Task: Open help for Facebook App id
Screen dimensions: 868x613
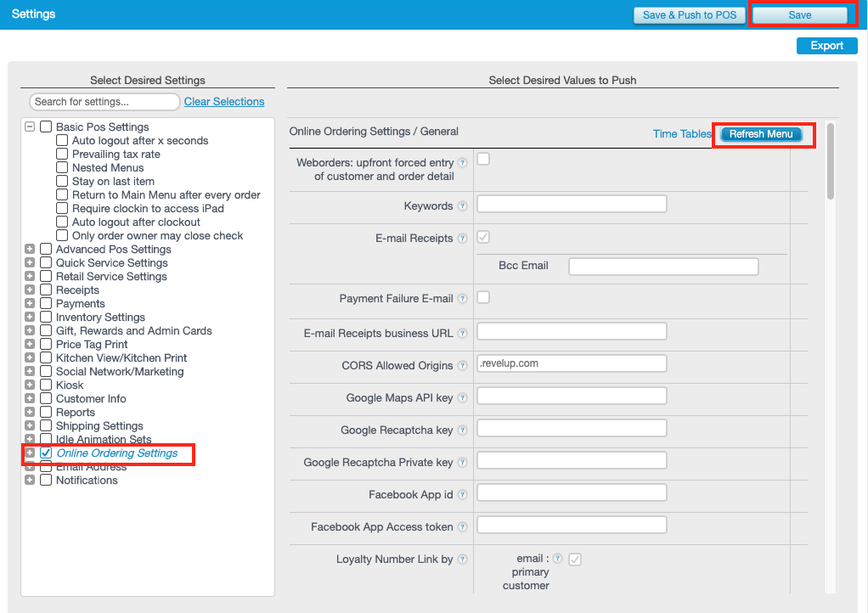Action: pos(462,492)
